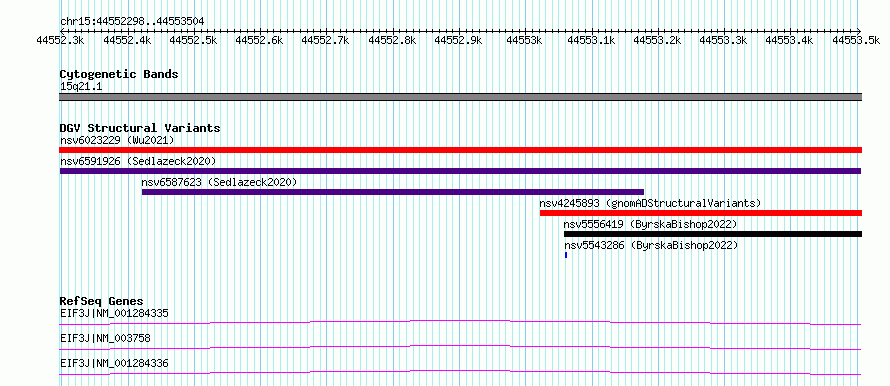Image resolution: width=890 pixels, height=386 pixels.
Task: Click the 44552.4k ruler tick label
Action: 127,40
